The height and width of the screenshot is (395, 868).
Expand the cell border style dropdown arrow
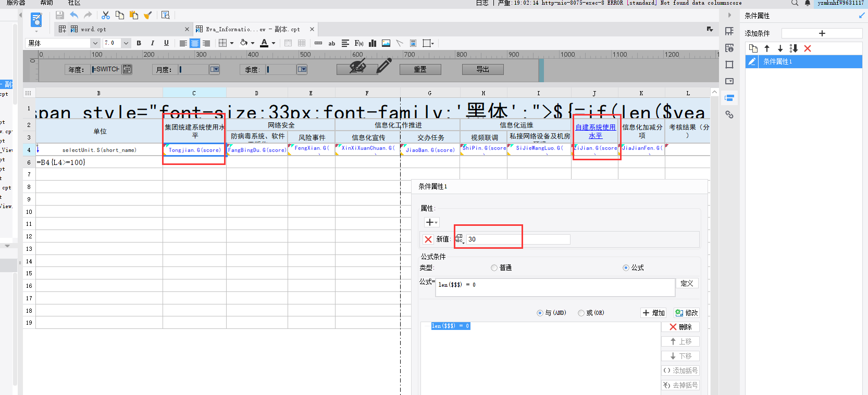point(232,43)
